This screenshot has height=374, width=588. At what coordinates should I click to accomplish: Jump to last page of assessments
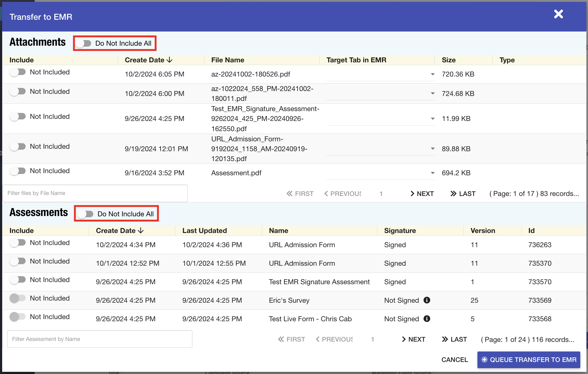(x=454, y=339)
